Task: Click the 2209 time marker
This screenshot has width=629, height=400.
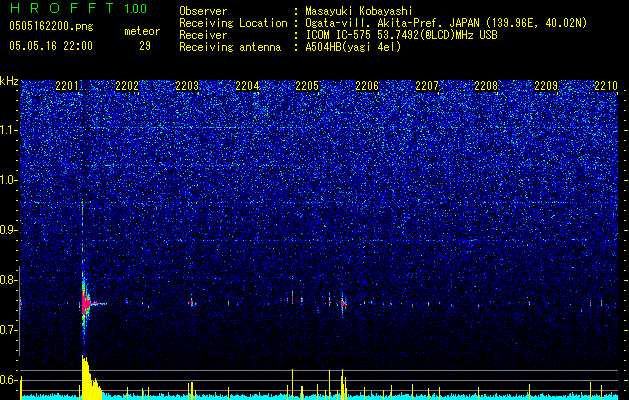Action: pyautogui.click(x=546, y=85)
